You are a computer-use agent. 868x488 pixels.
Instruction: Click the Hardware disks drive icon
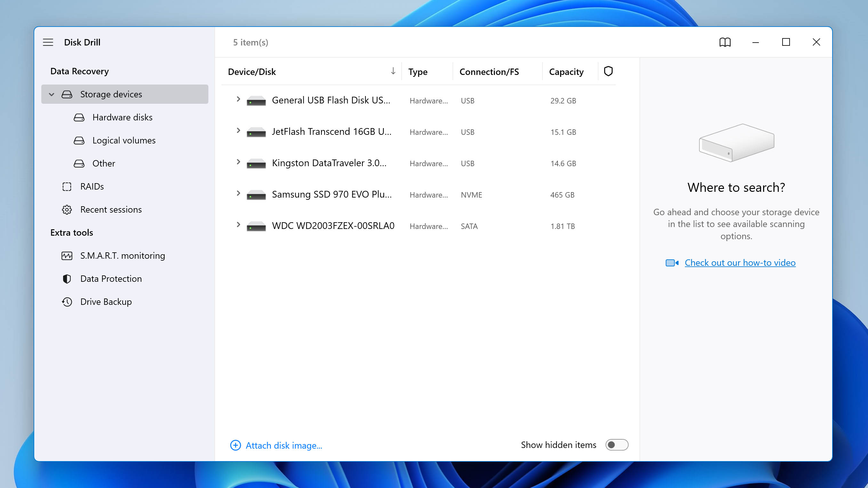click(x=79, y=117)
